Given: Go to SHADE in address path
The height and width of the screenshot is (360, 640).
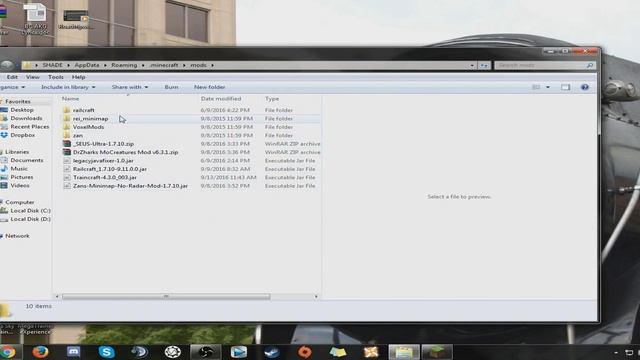Looking at the screenshot, I should [x=53, y=65].
